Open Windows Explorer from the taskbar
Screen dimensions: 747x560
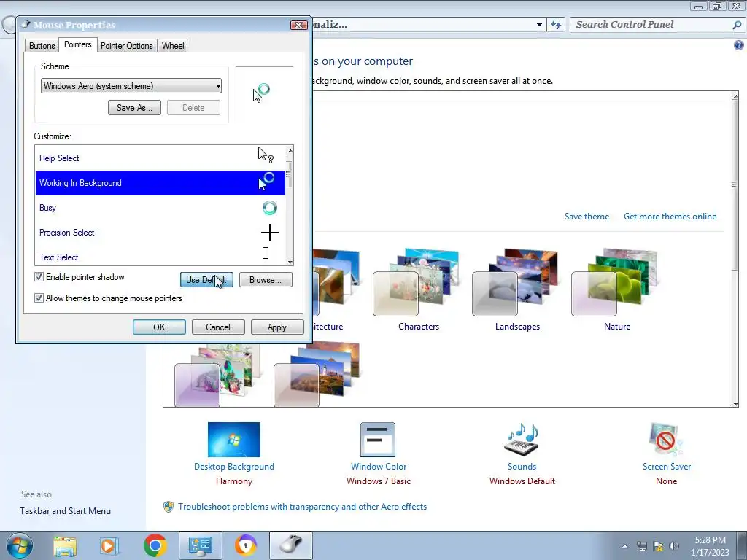coord(65,545)
